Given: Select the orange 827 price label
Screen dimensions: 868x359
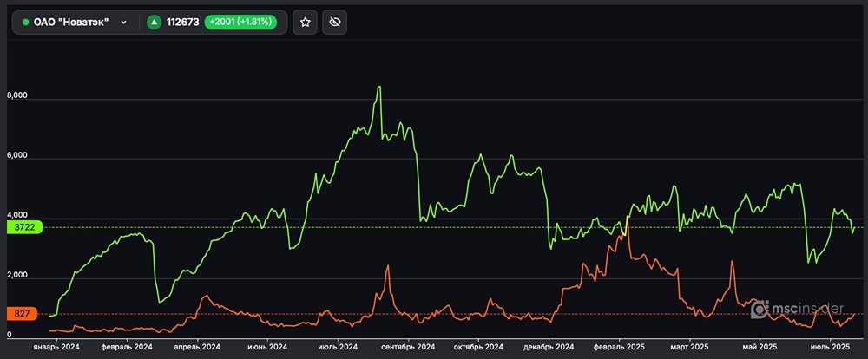Looking at the screenshot, I should tap(20, 314).
